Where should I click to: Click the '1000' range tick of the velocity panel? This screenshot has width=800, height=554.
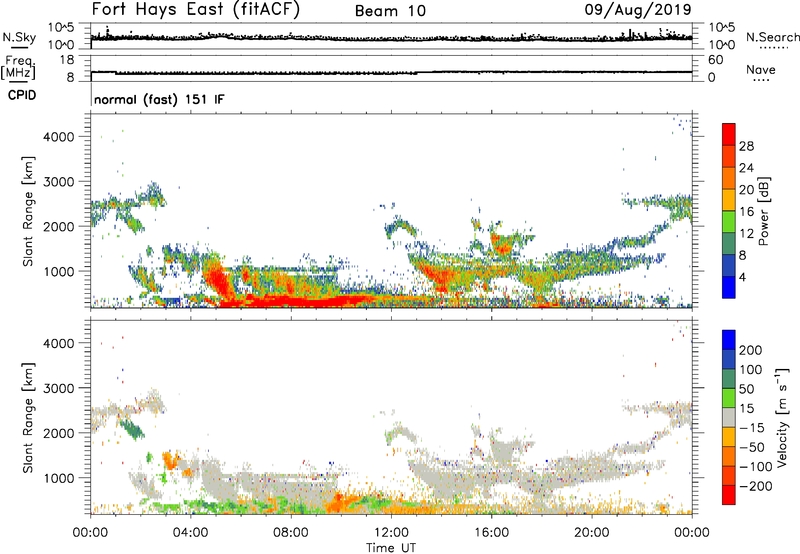[x=59, y=478]
